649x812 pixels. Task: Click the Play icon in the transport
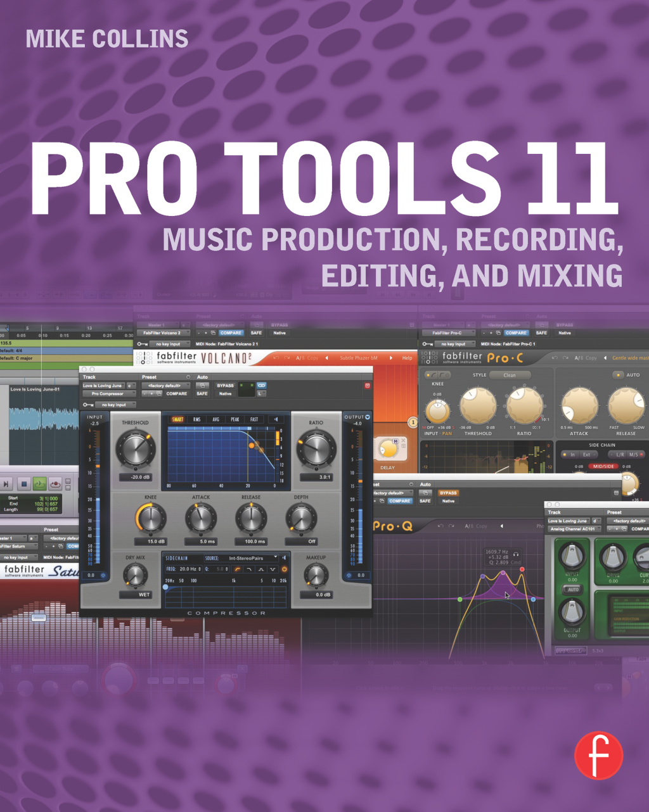point(40,483)
